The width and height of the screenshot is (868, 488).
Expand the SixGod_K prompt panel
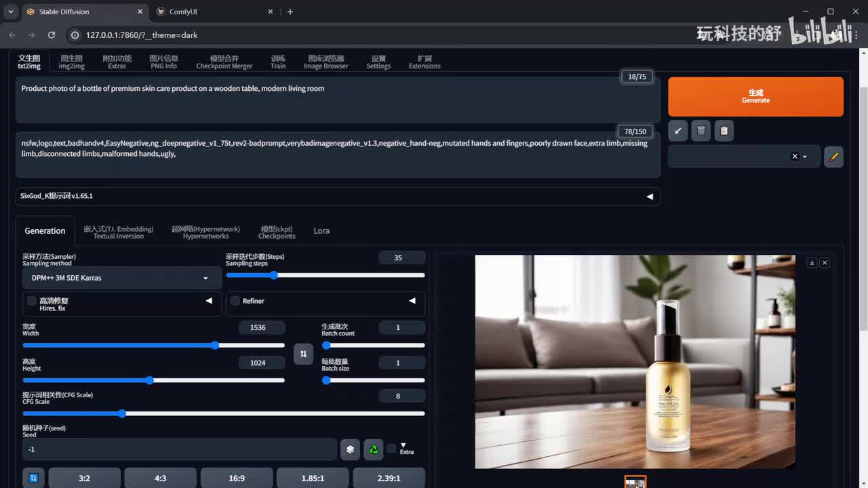tap(649, 197)
